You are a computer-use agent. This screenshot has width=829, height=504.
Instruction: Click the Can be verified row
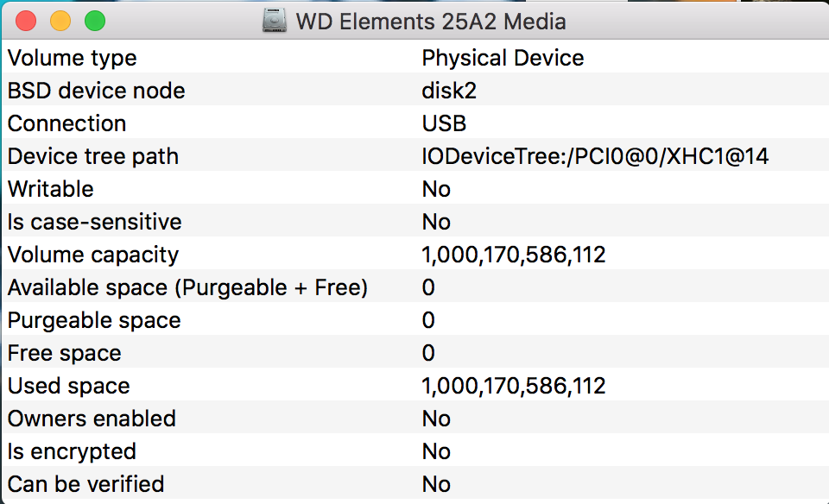tap(415, 484)
